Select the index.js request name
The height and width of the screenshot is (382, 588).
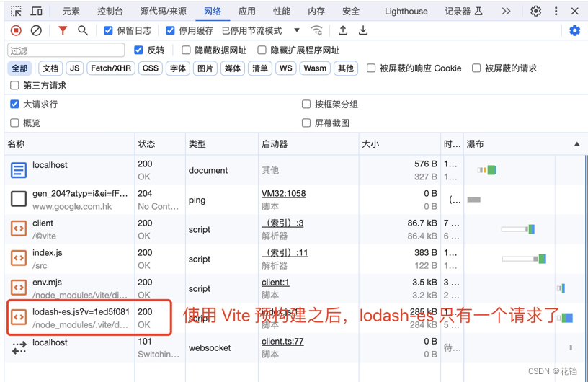pos(48,252)
